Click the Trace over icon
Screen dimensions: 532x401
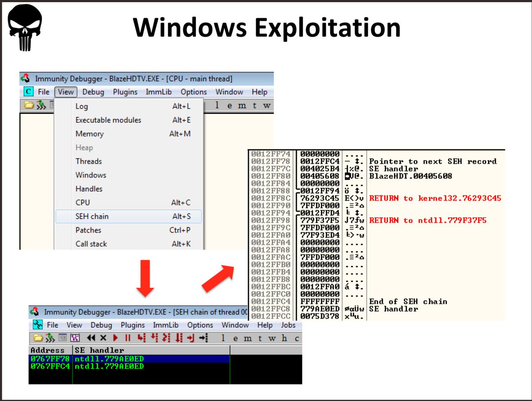point(179,338)
